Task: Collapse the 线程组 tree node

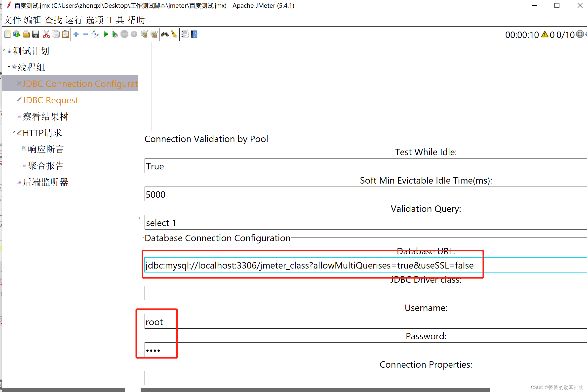Action: [9, 67]
